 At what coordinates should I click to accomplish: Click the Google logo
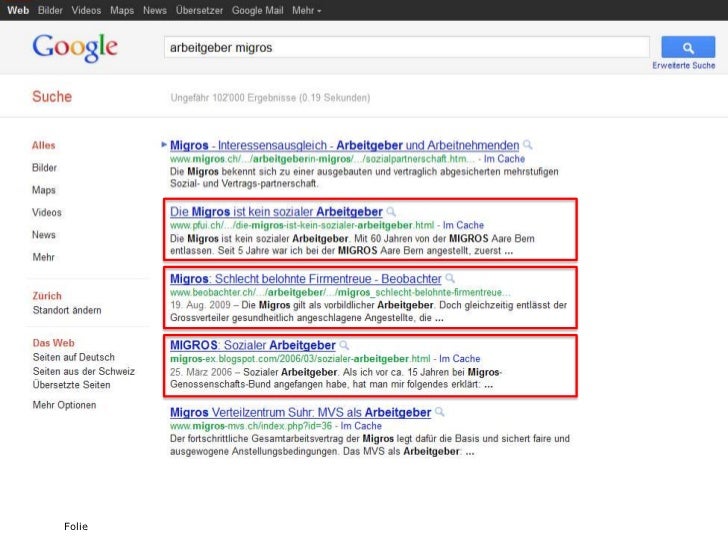click(75, 47)
